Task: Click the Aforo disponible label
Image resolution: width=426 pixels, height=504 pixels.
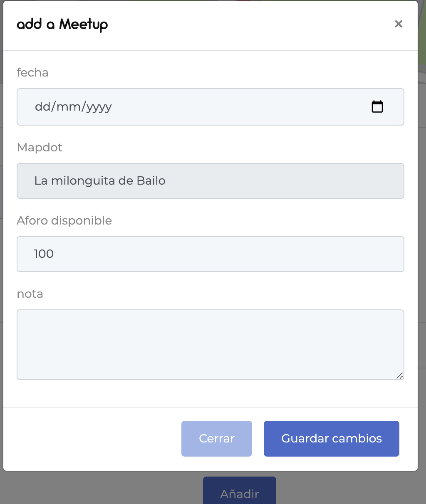Action: [x=64, y=220]
